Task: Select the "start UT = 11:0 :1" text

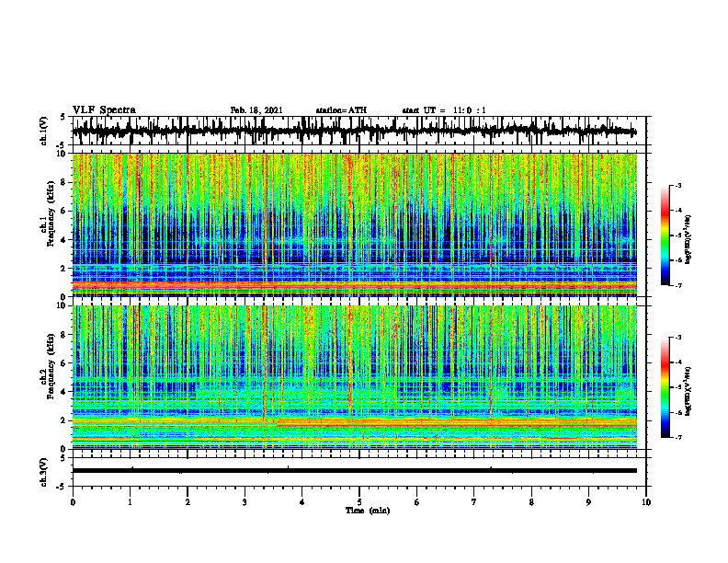Action: click(444, 110)
